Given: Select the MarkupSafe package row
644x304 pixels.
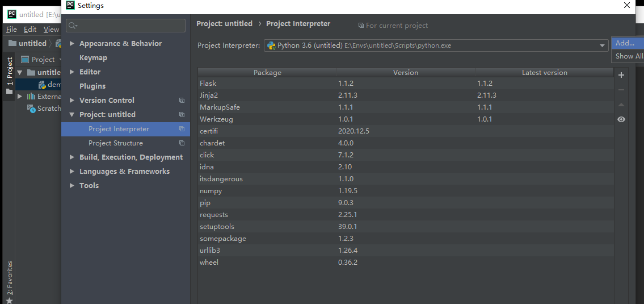Looking at the screenshot, I should pos(406,107).
